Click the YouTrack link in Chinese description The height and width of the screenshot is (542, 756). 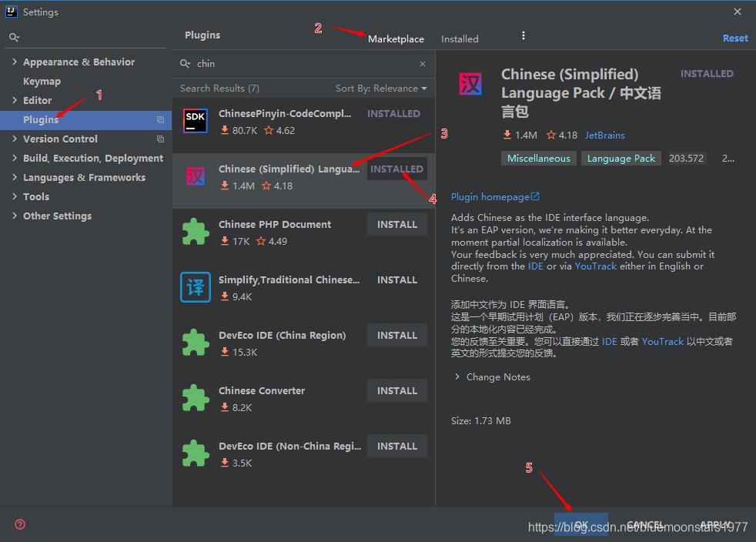click(x=663, y=341)
